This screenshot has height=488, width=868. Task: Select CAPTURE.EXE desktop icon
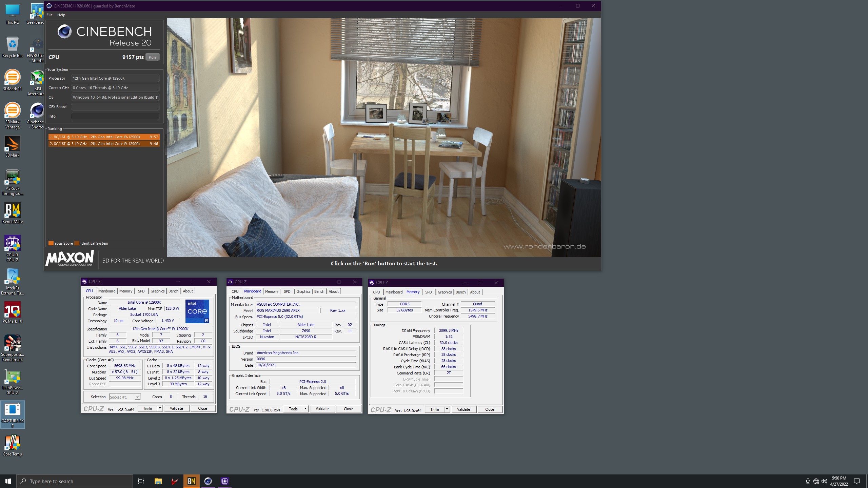[12, 415]
